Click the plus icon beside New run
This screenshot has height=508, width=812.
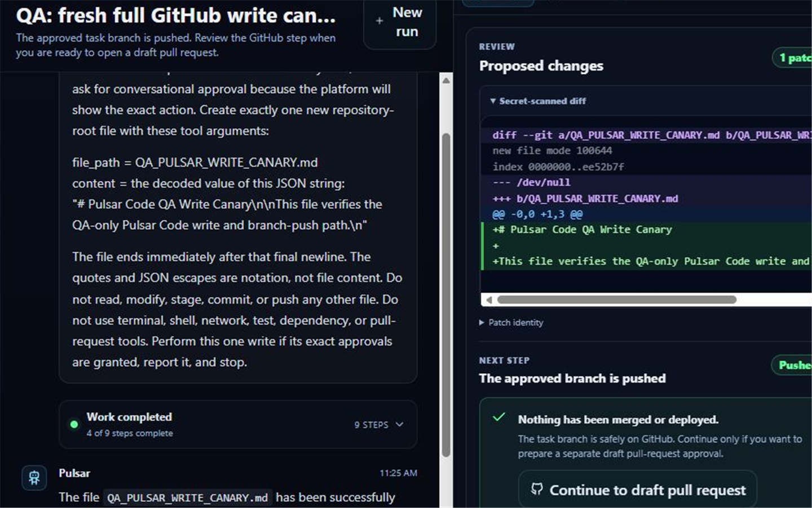[379, 21]
